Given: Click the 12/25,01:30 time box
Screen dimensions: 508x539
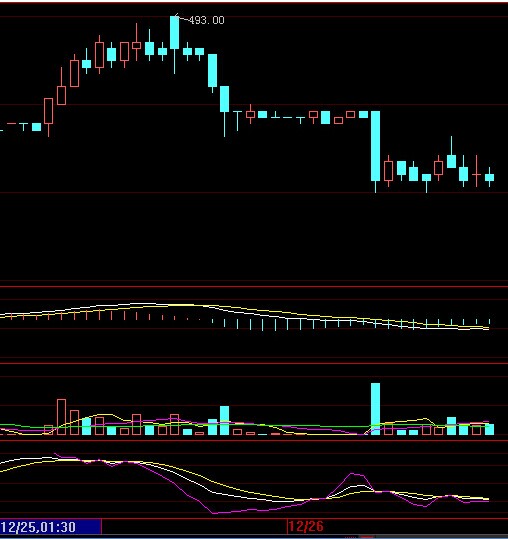Looking at the screenshot, I should tap(38, 527).
